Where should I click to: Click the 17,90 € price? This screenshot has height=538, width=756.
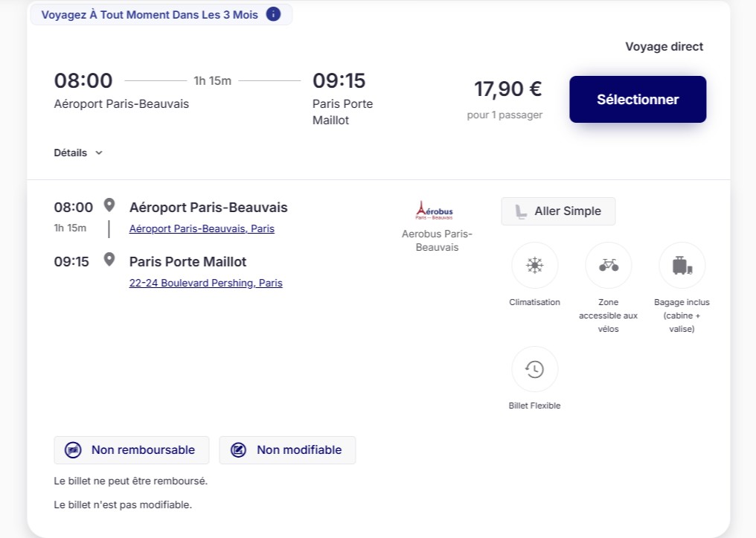507,89
